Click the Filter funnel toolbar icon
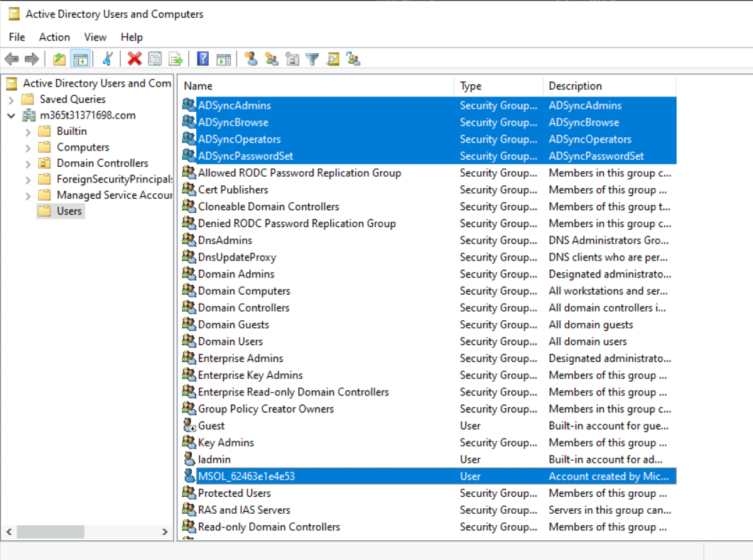 click(x=312, y=59)
